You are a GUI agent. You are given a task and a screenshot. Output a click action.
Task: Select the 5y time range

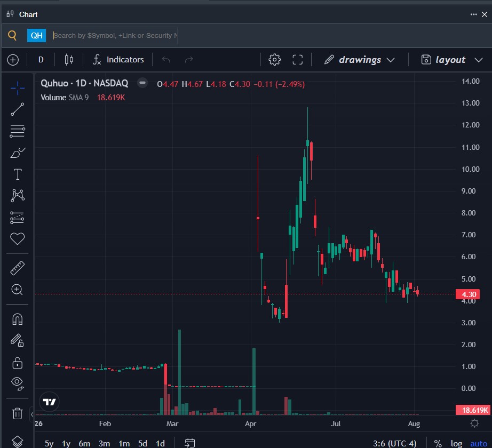pos(49,443)
